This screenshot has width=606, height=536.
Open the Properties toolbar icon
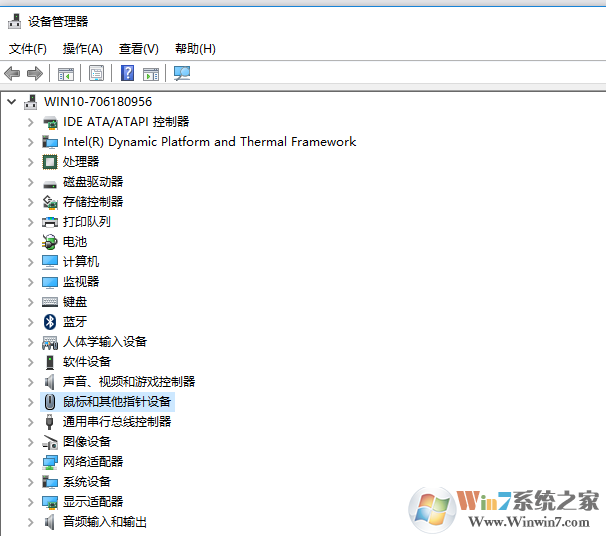click(96, 73)
